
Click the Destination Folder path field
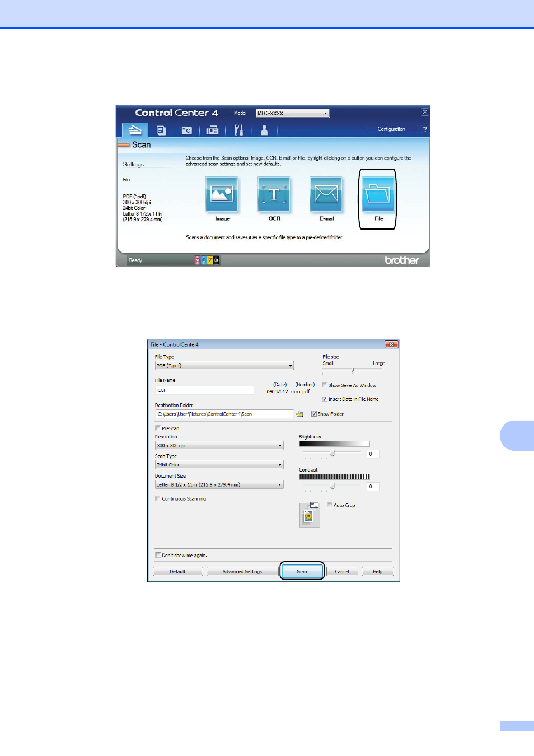pos(224,414)
